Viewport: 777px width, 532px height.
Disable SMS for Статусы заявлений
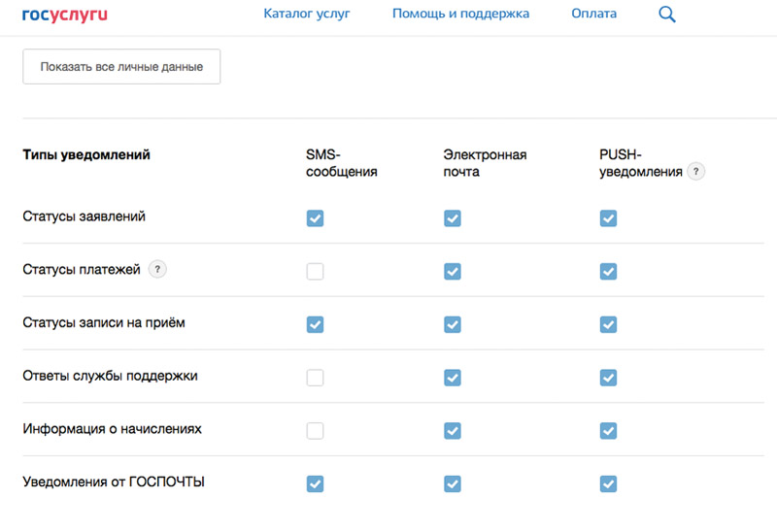coord(315,218)
